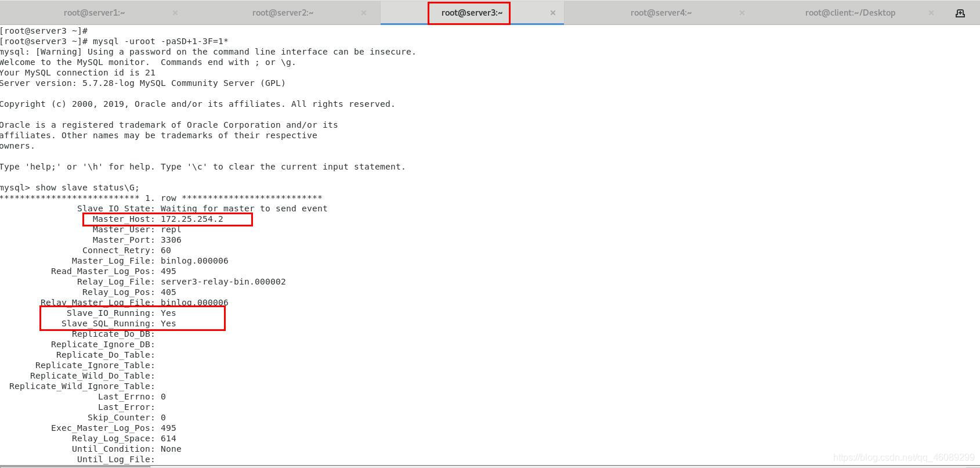This screenshot has width=980, height=468.
Task: Click the Master_Host value 172.25.254.2
Action: (192, 219)
